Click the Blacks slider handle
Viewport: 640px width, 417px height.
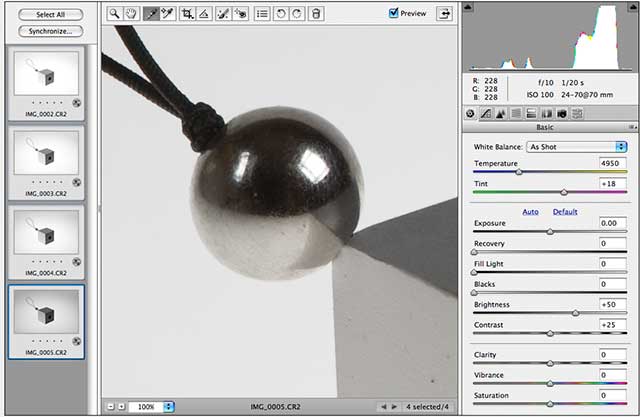point(474,293)
